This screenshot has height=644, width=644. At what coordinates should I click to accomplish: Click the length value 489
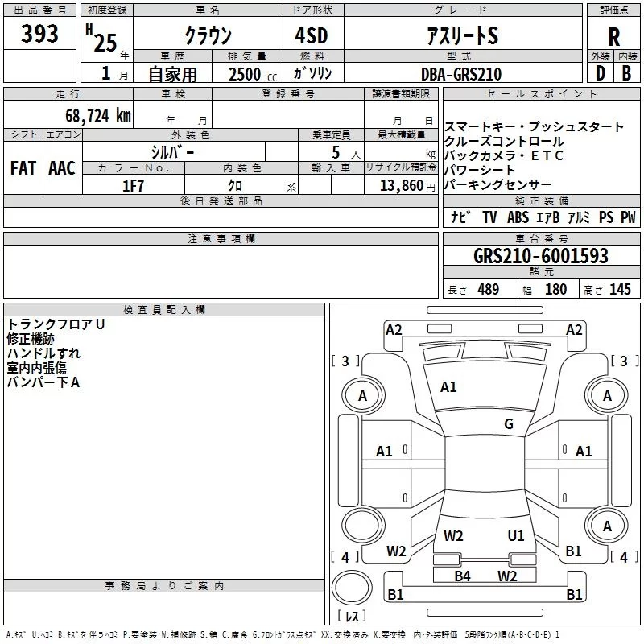(x=489, y=289)
